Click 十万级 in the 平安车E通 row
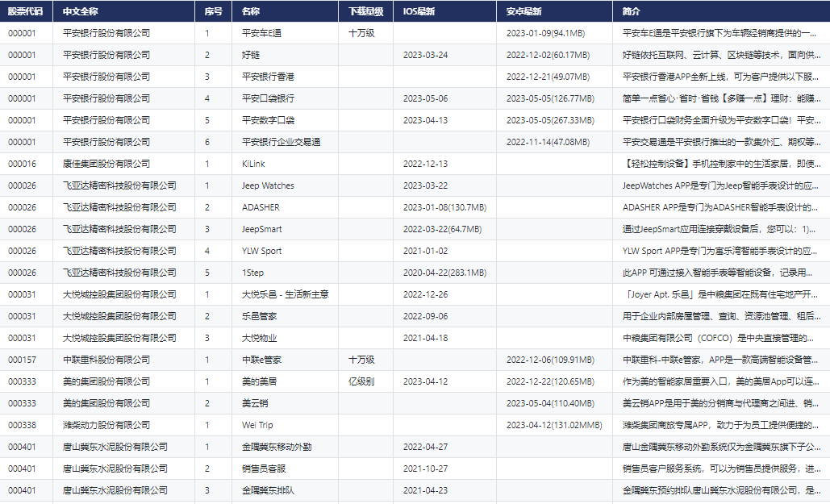The height and width of the screenshot is (504, 830). click(x=361, y=33)
